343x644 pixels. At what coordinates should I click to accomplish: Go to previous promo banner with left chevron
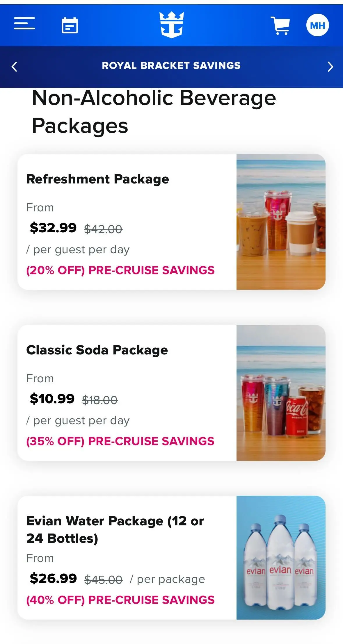pyautogui.click(x=14, y=67)
